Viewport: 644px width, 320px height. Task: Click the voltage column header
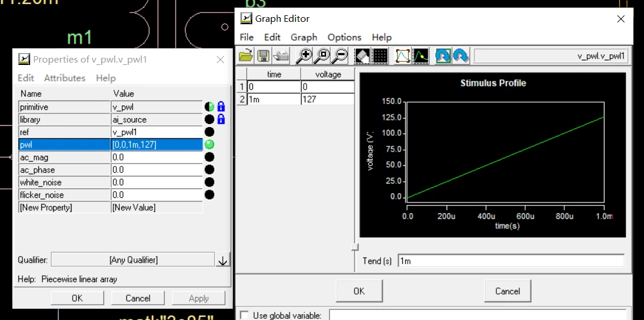tap(327, 74)
